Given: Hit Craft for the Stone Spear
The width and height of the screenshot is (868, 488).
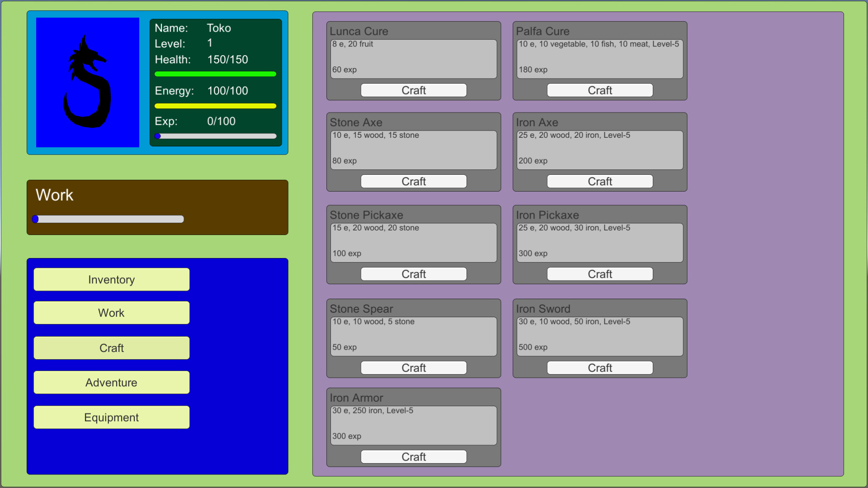Looking at the screenshot, I should click(413, 368).
